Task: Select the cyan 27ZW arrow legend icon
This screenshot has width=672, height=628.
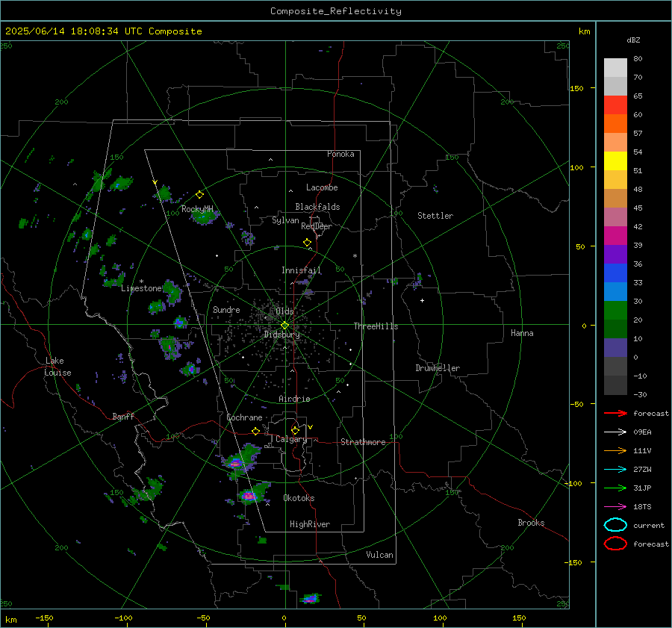Action: (615, 470)
